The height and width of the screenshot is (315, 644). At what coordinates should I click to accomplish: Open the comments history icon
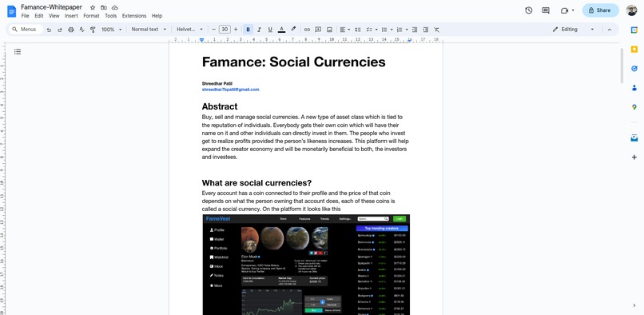(546, 10)
